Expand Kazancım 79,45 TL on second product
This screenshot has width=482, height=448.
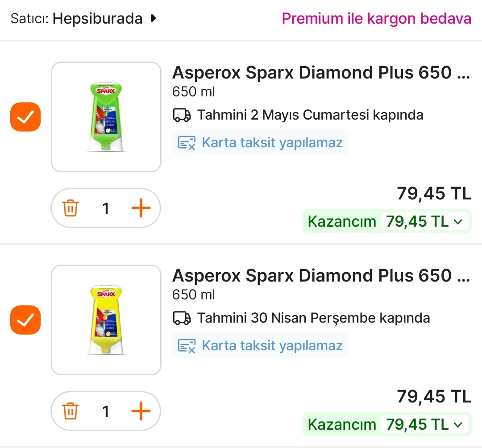(458, 424)
